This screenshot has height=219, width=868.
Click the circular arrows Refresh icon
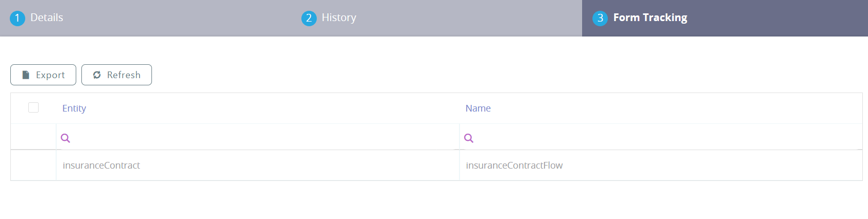97,75
